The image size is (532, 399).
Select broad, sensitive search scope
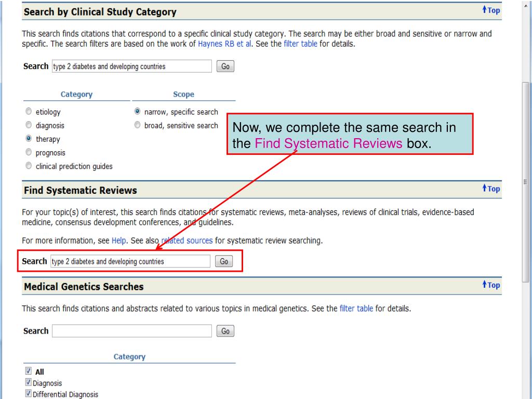137,125
